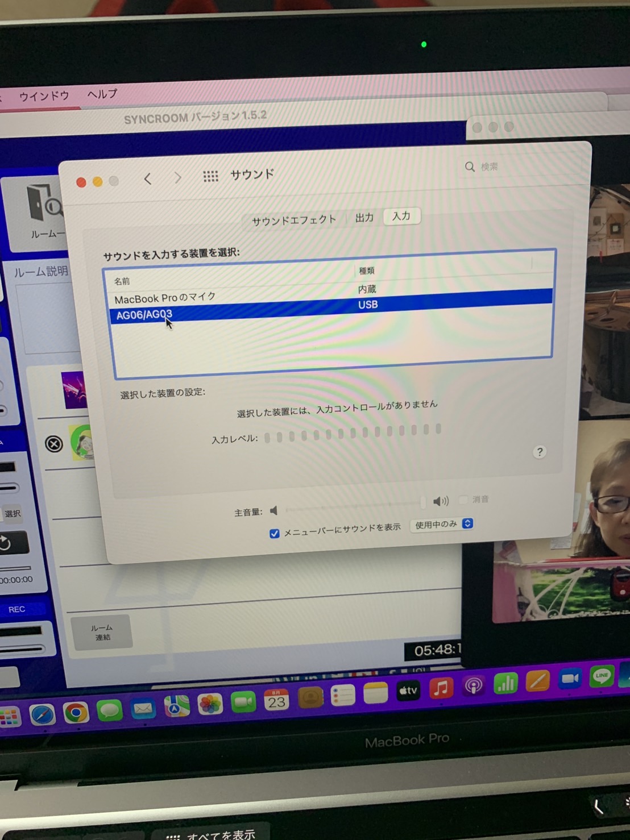The height and width of the screenshot is (840, 630).
Task: Open the room search icon in SYNCROOM
Action: coord(44,202)
